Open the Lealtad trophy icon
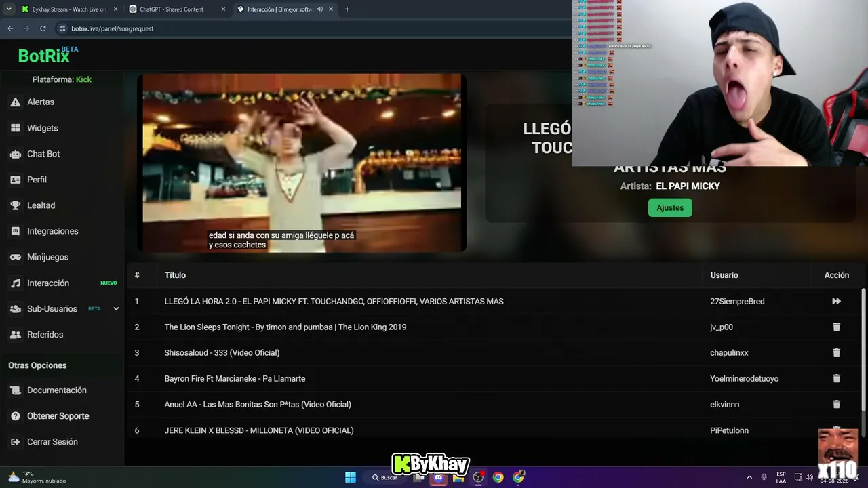 (x=15, y=205)
